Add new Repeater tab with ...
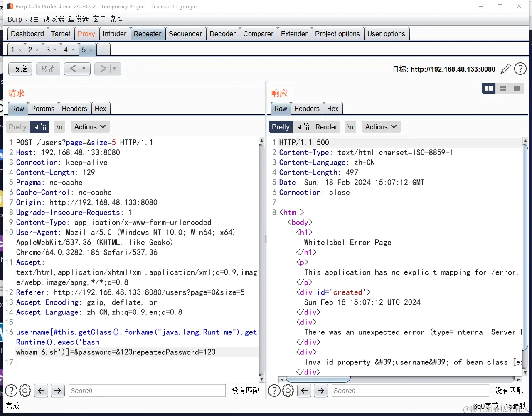Screen dimensions: 532x416 [103, 50]
